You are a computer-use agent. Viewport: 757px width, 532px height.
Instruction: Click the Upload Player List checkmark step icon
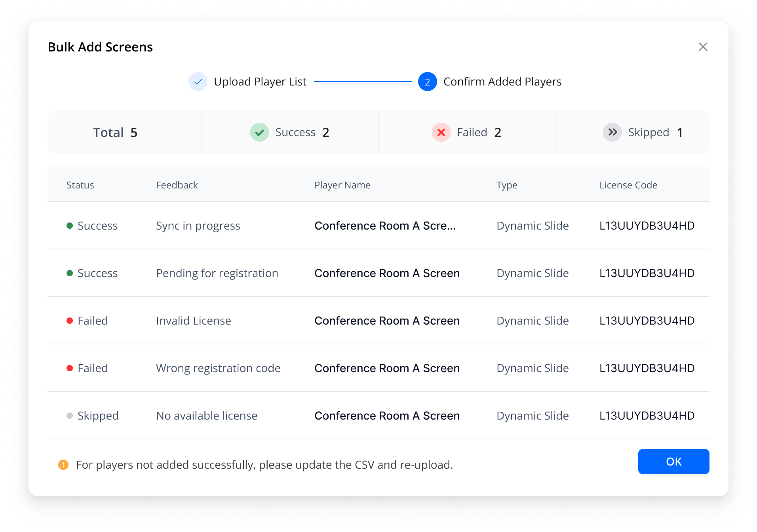[x=198, y=82]
